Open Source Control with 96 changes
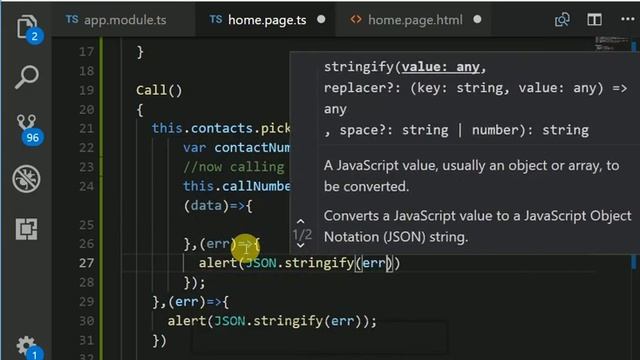 point(27,128)
